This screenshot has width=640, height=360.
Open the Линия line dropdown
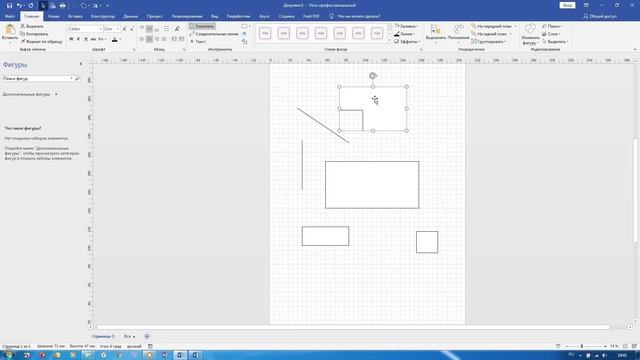pos(404,34)
